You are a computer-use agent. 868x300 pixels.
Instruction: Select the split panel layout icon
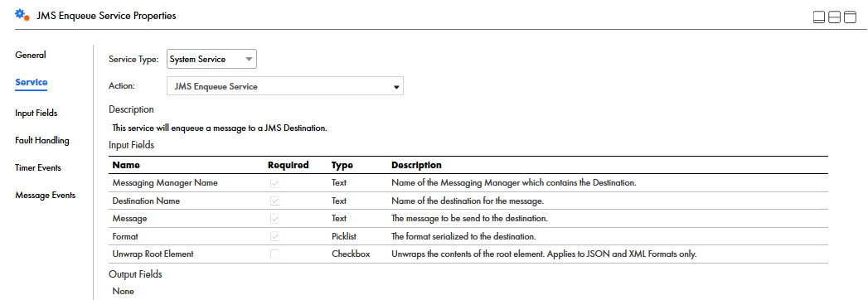pyautogui.click(x=835, y=17)
